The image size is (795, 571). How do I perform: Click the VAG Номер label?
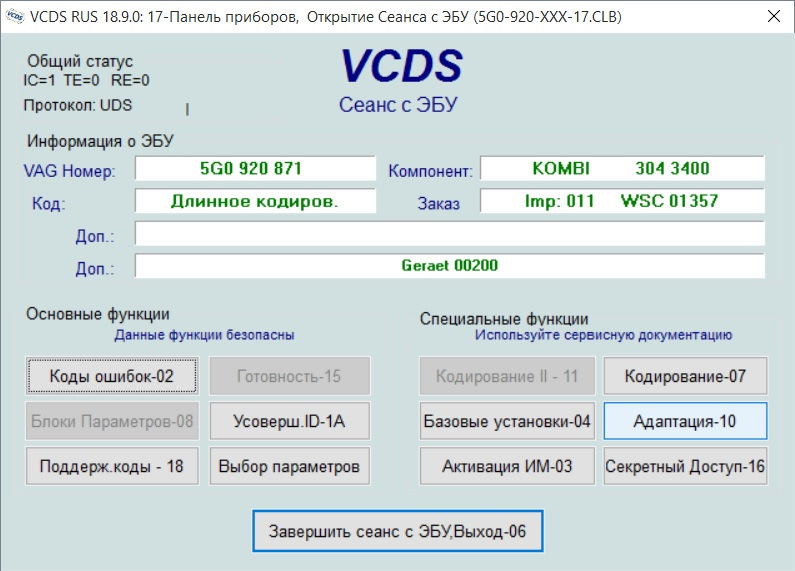(x=69, y=171)
